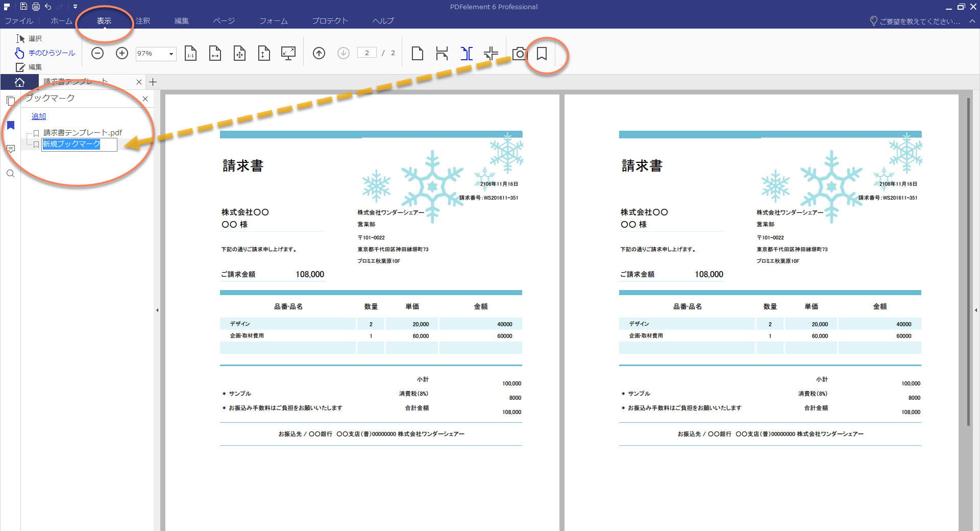Viewport: 980px width, 531px height.
Task: Select continuous page view icon
Action: pyautogui.click(x=442, y=53)
